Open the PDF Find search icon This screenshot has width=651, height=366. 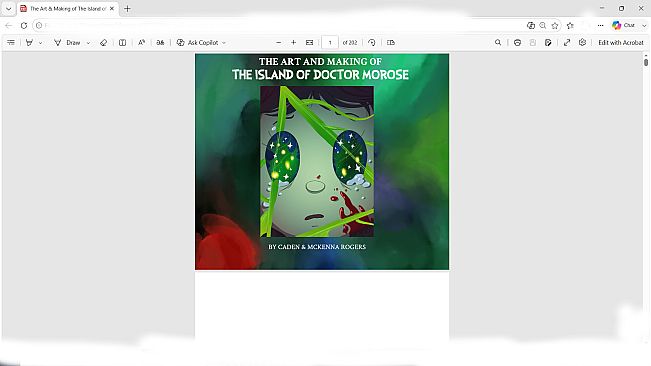click(x=498, y=42)
